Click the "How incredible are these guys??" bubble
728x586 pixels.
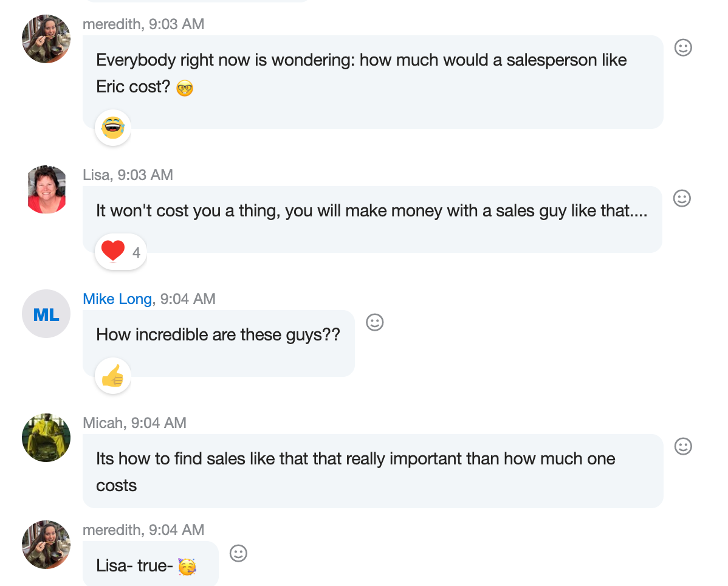click(x=218, y=334)
